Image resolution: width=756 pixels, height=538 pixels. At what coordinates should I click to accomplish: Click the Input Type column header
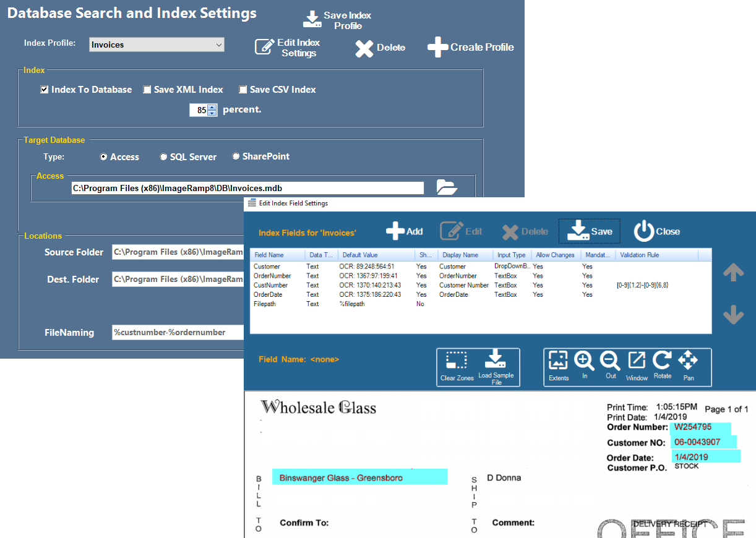click(512, 255)
